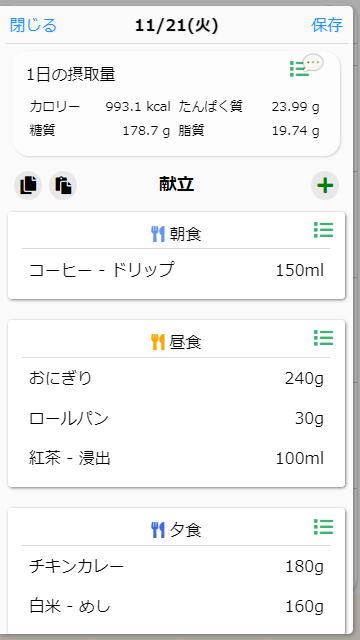Click the paste menu clipboard icon

[63, 185]
